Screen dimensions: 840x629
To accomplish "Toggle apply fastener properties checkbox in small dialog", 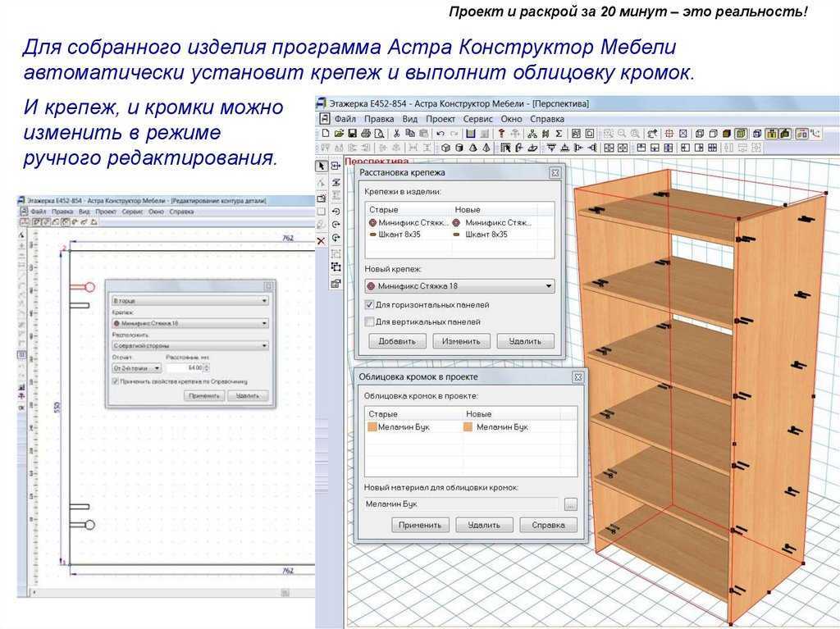I will click(x=115, y=381).
